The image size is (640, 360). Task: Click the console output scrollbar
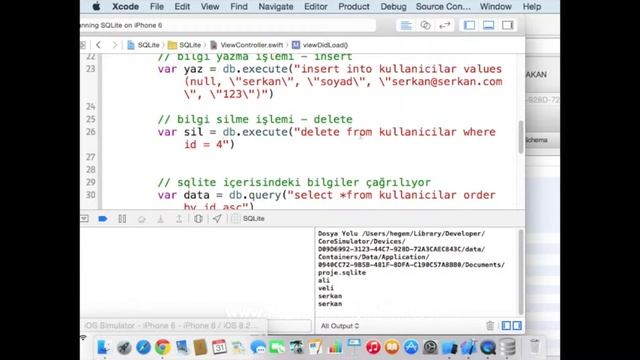pos(521,272)
